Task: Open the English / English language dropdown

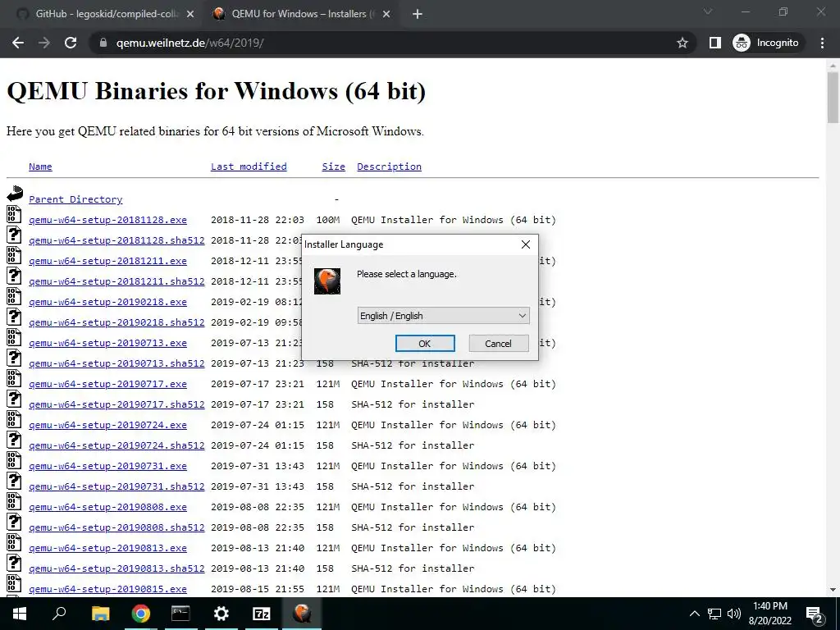Action: coord(443,316)
